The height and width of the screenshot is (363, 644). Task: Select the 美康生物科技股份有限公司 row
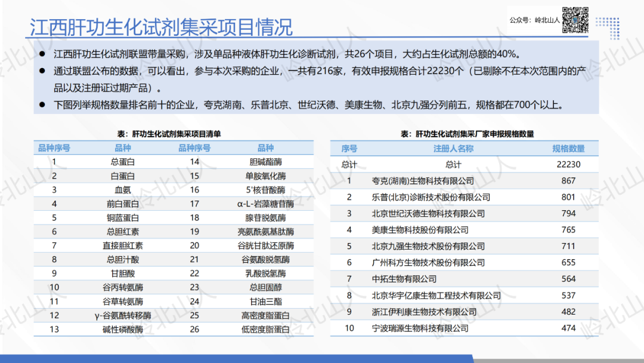click(420, 230)
